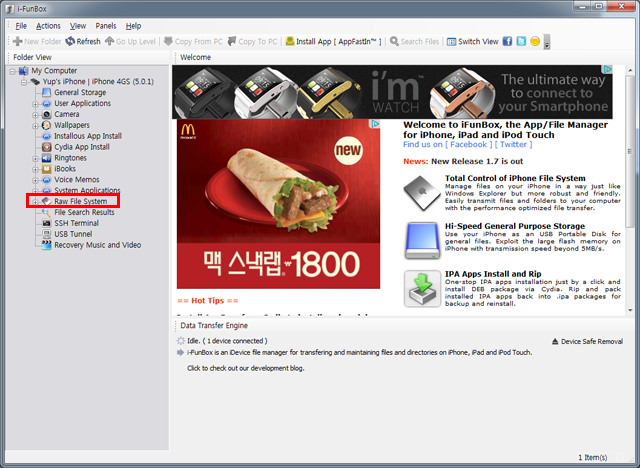Open the Panels menu
The image size is (640, 468).
(106, 26)
